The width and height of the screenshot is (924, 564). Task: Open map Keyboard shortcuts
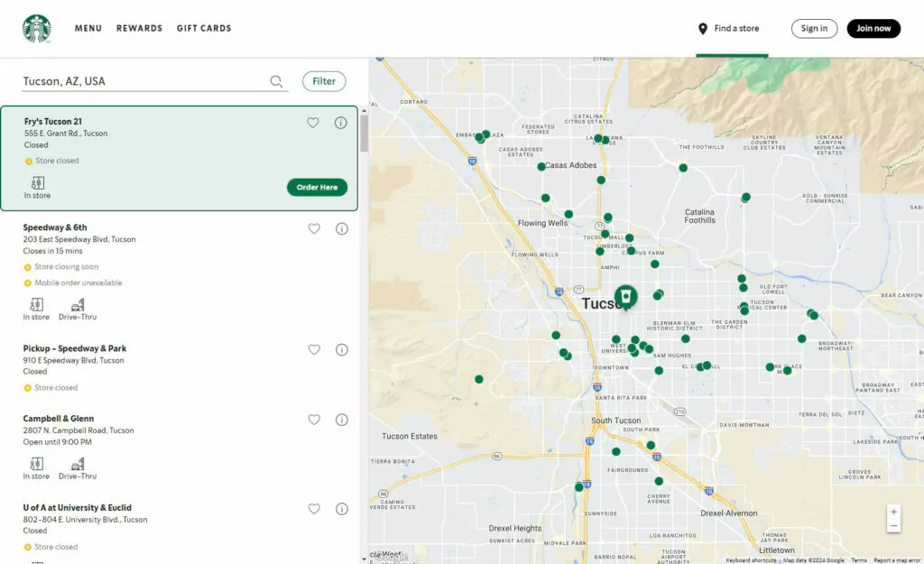click(751, 559)
